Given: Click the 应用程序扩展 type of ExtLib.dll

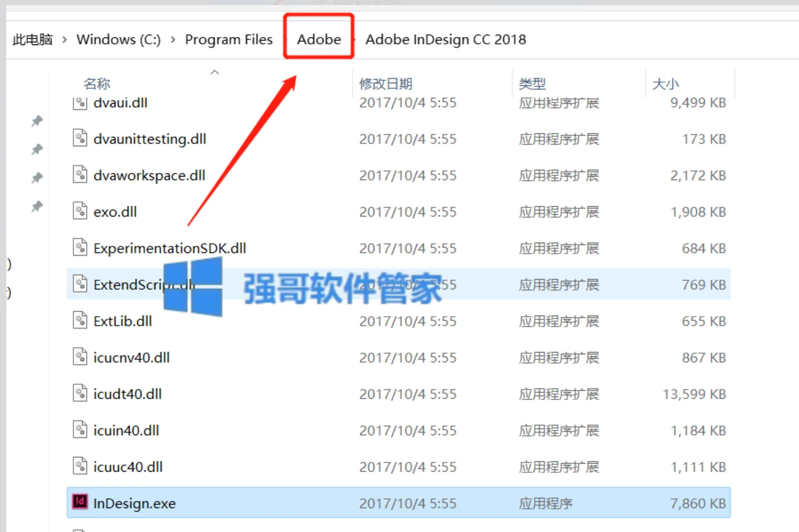Looking at the screenshot, I should [x=559, y=321].
